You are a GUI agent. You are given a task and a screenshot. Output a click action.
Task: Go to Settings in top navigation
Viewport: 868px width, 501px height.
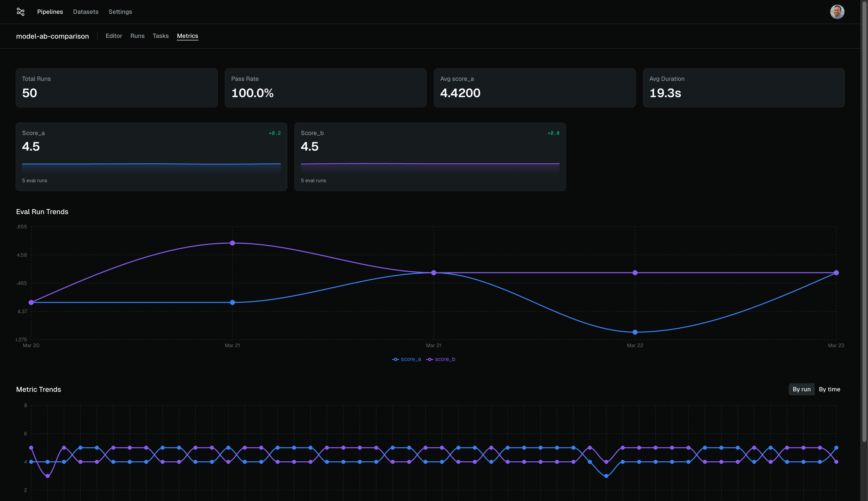[120, 12]
